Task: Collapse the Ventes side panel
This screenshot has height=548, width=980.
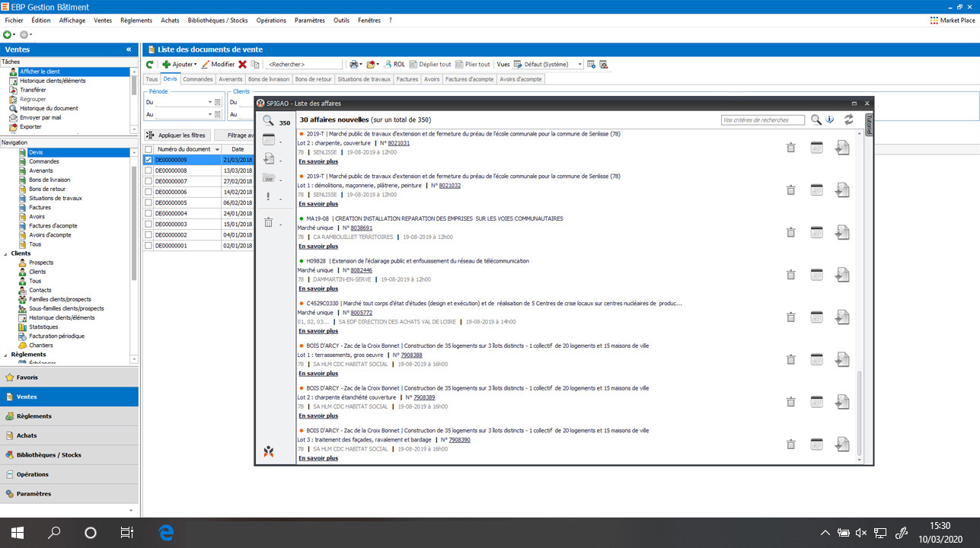Action: (129, 49)
